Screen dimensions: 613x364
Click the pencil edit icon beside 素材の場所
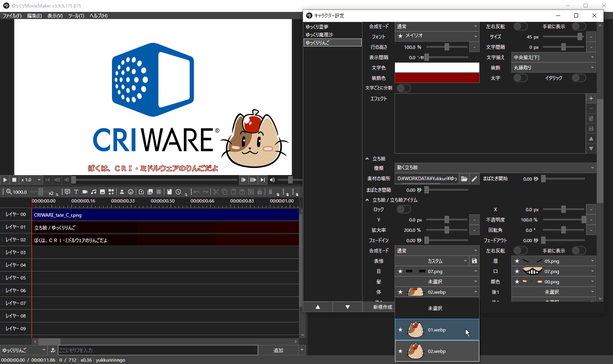click(474, 179)
